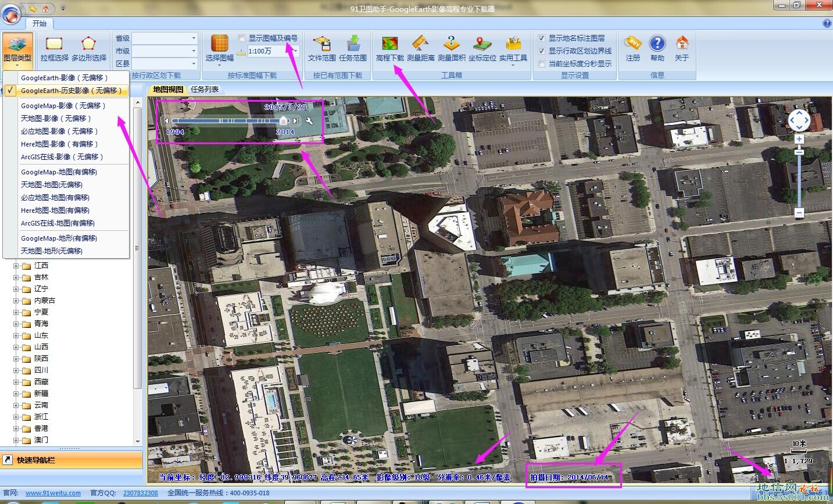Click the map pan navigation compass

[x=799, y=120]
